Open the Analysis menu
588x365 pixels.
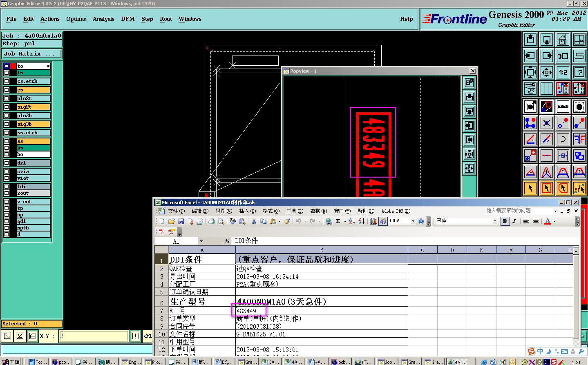pyautogui.click(x=103, y=19)
